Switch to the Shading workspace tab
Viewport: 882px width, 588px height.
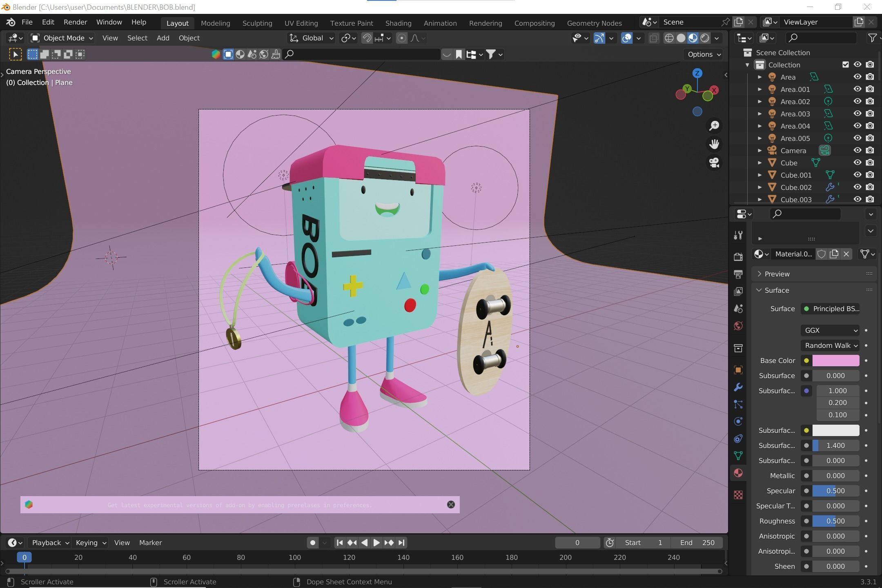coord(398,23)
